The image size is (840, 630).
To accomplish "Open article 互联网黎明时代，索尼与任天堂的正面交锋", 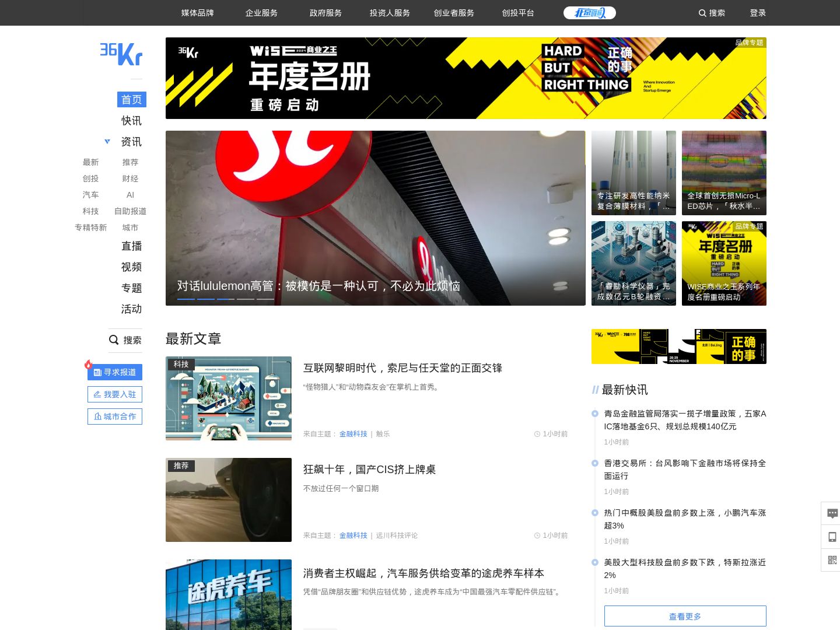I will pos(402,368).
